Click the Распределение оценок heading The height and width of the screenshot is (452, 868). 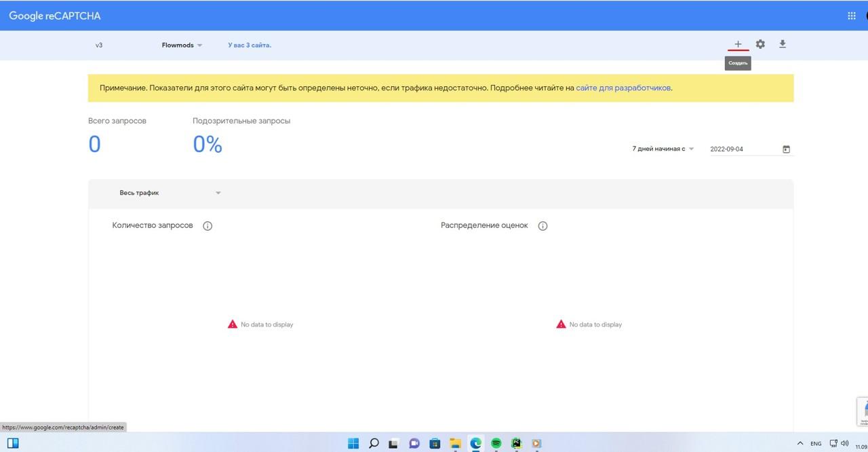484,225
